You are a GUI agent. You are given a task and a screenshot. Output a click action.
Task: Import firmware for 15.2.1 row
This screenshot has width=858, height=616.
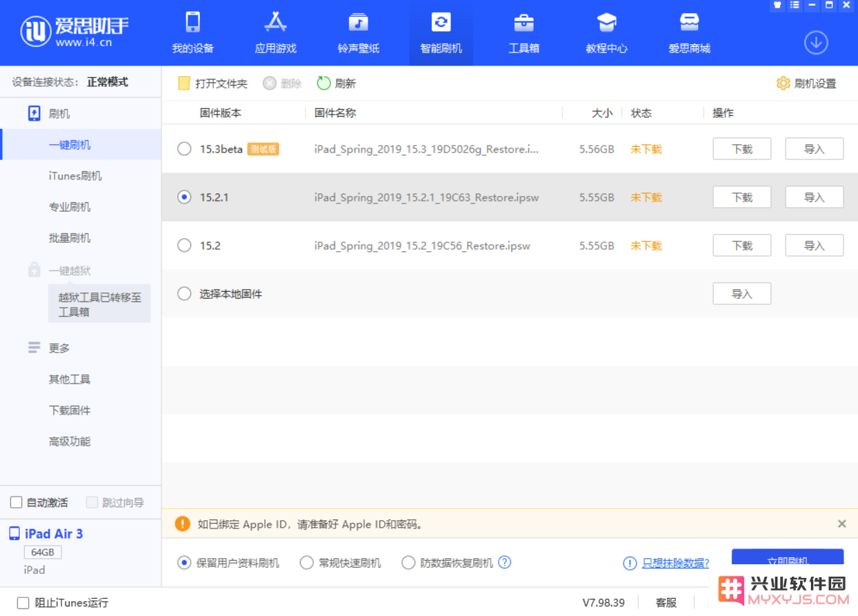click(814, 197)
